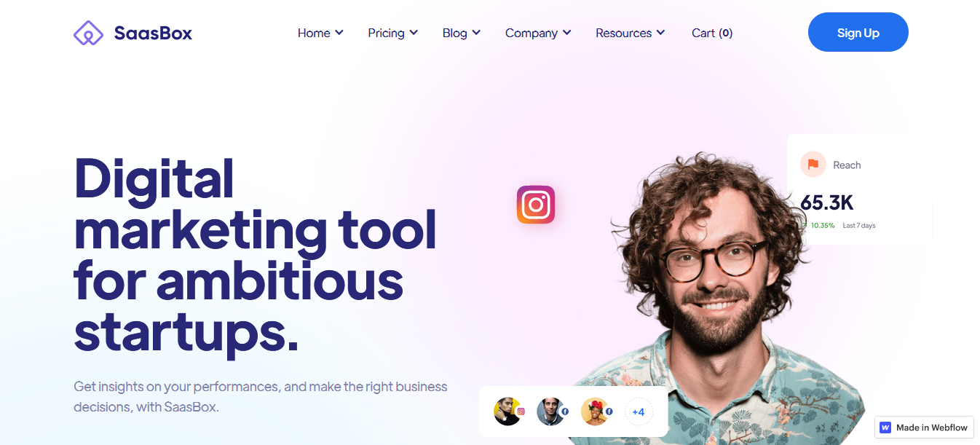Expand the Pricing dropdown chevron

(x=414, y=33)
